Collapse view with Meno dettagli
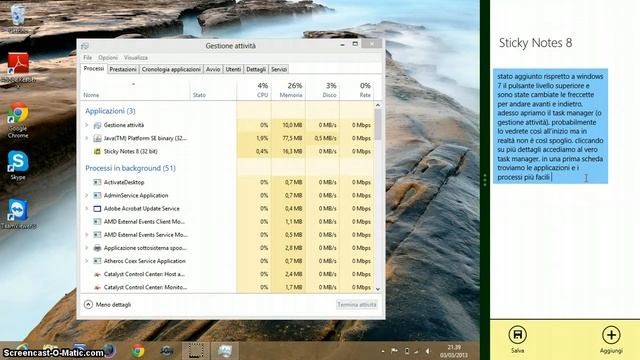The height and width of the screenshot is (360, 640). pos(108,304)
